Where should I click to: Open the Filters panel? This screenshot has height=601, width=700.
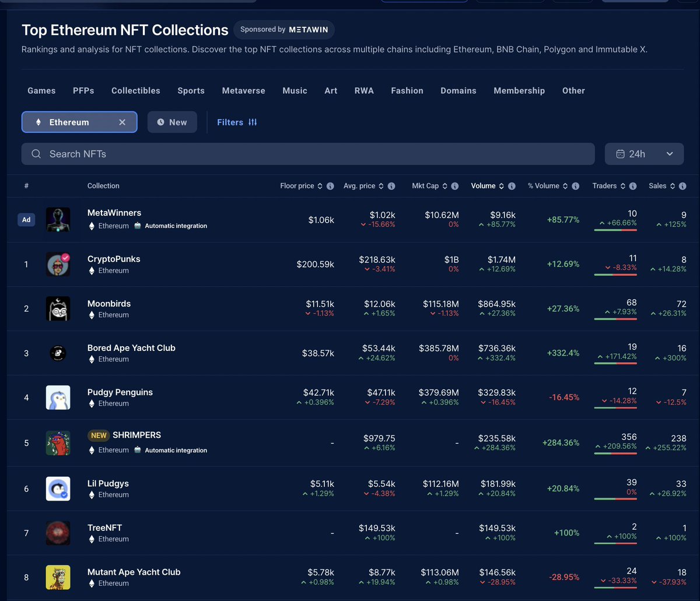click(x=237, y=122)
